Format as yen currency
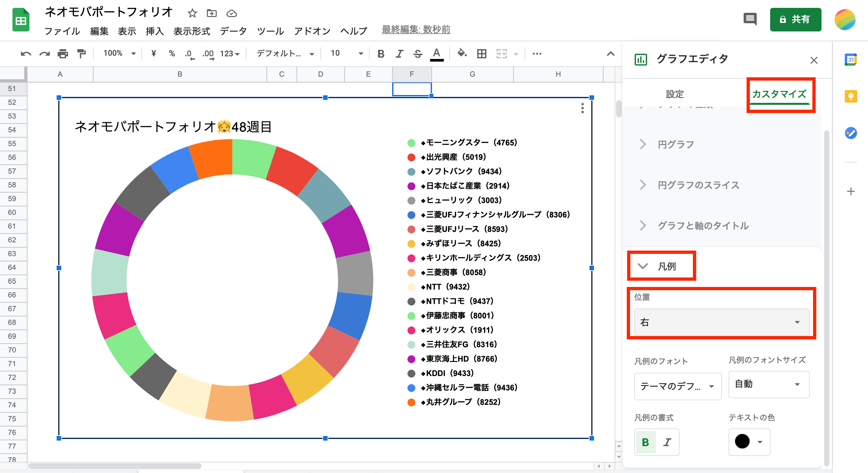This screenshot has width=868, height=473. click(x=154, y=53)
